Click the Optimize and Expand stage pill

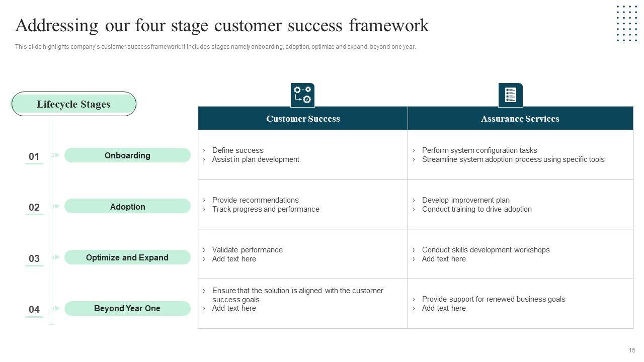coord(127,257)
